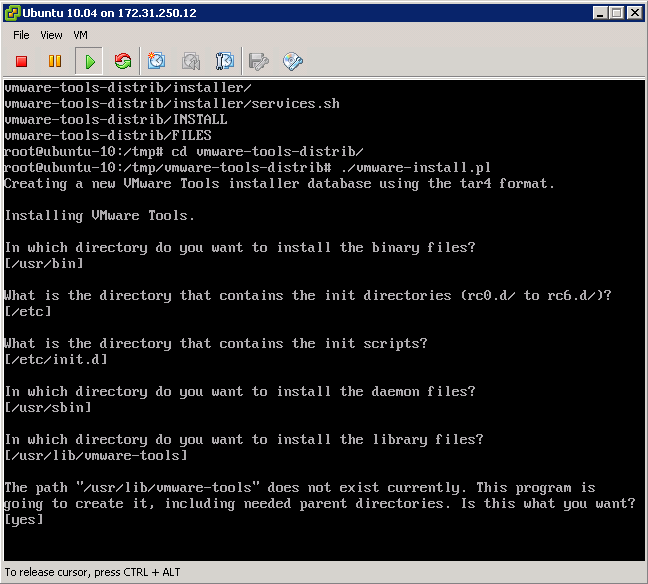The image size is (648, 584).
Task: Click the "To release cursor" status bar text
Action: 93,572
